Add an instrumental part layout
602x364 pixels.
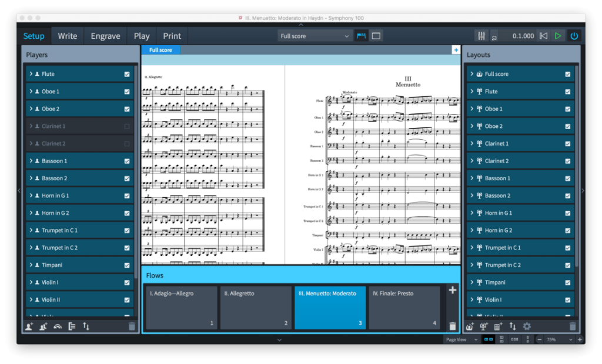(484, 326)
